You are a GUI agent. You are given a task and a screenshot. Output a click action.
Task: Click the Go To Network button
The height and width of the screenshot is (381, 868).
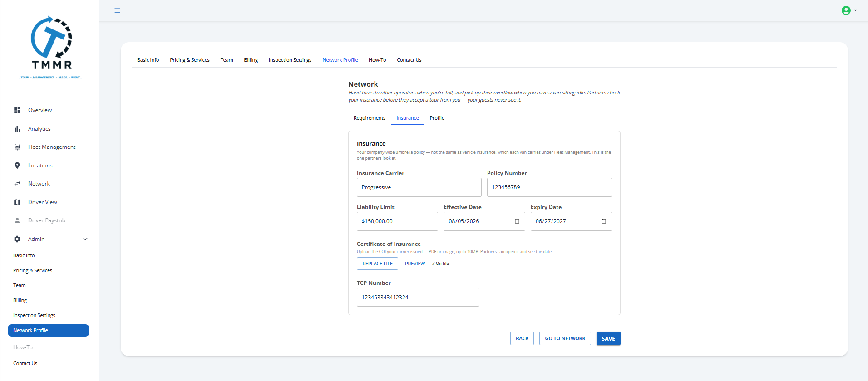point(565,338)
